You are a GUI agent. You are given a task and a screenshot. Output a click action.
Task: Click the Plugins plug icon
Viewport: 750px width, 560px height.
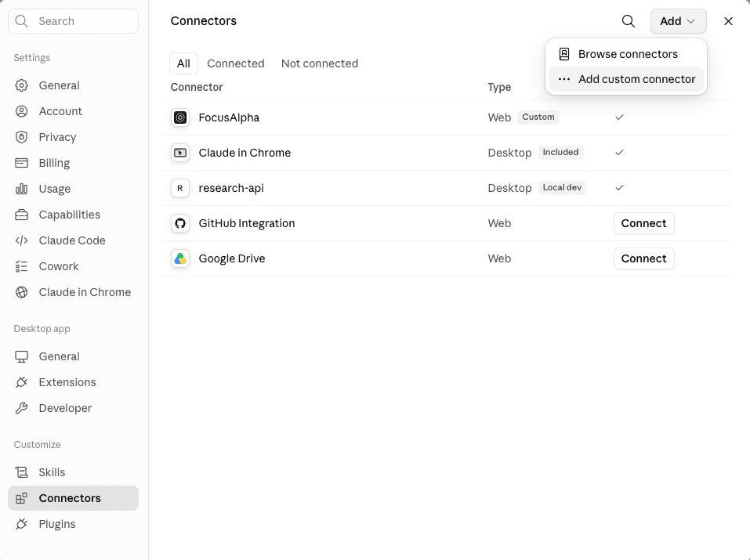pos(21,524)
